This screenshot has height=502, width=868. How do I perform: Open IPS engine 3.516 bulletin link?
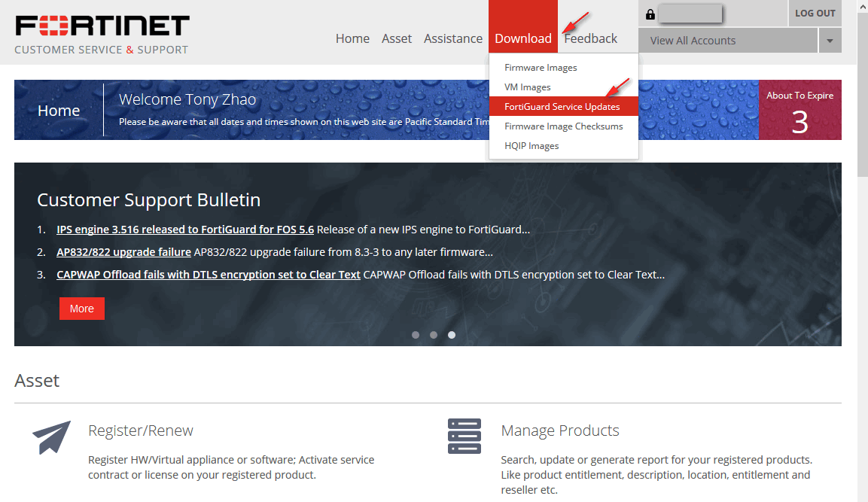[185, 229]
